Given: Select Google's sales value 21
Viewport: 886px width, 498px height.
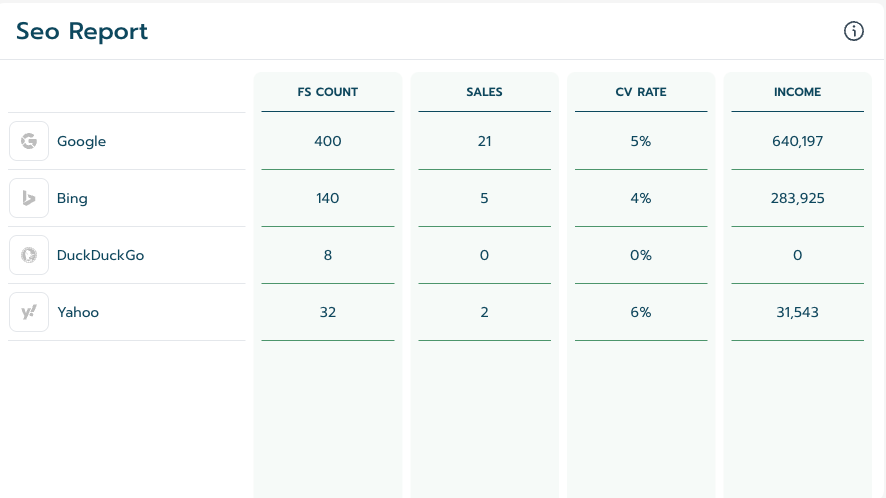Looking at the screenshot, I should [x=484, y=141].
